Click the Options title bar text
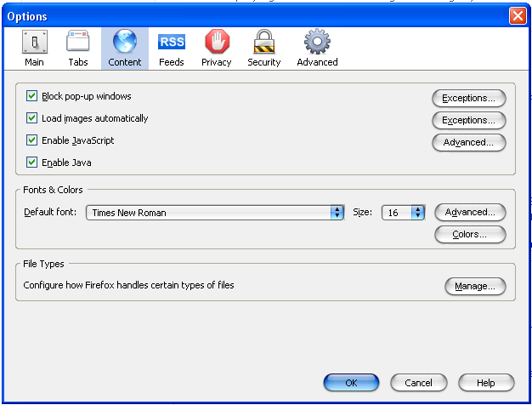The image size is (532, 405). click(x=27, y=17)
